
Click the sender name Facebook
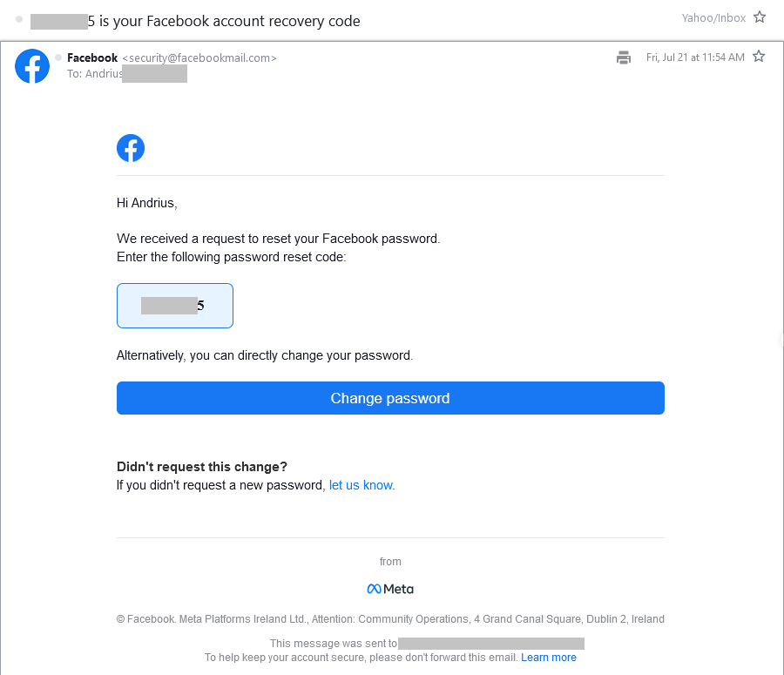click(x=92, y=58)
